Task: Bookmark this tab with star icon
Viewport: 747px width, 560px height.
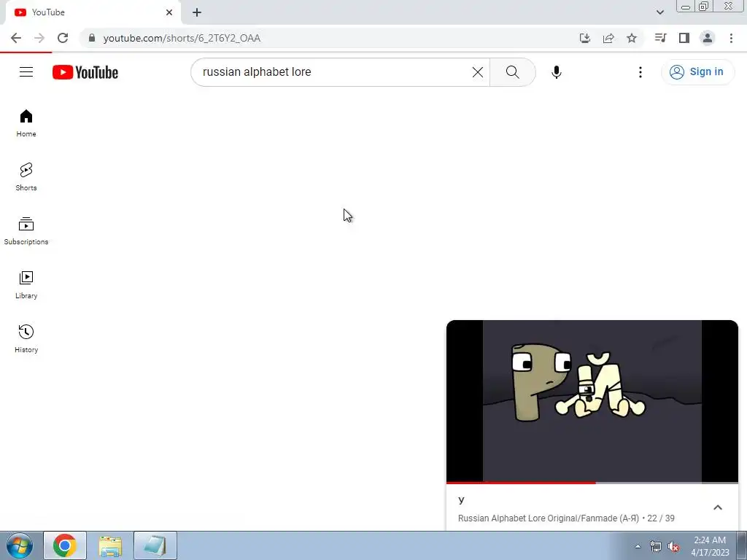Action: click(x=632, y=38)
